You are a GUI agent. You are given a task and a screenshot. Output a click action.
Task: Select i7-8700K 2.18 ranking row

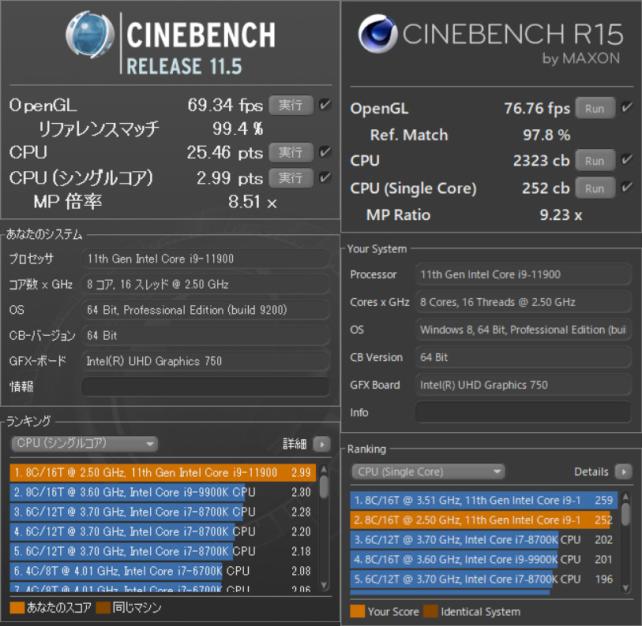(x=163, y=551)
